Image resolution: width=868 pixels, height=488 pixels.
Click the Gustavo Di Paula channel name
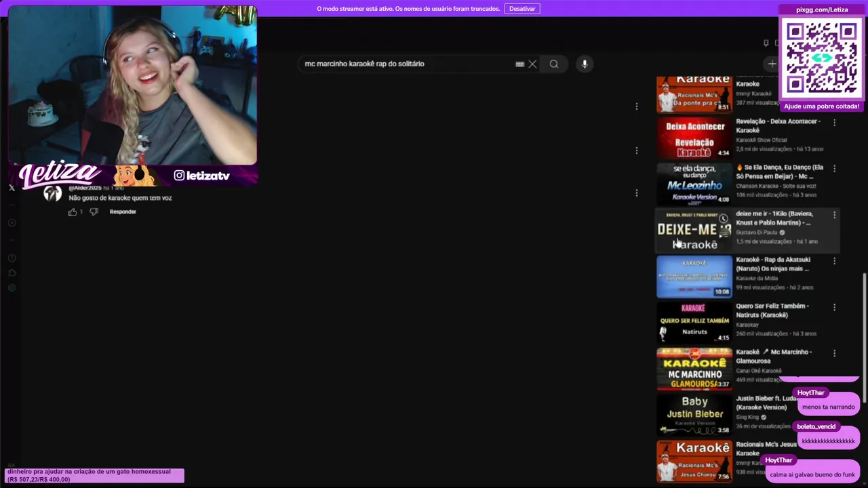tap(757, 232)
